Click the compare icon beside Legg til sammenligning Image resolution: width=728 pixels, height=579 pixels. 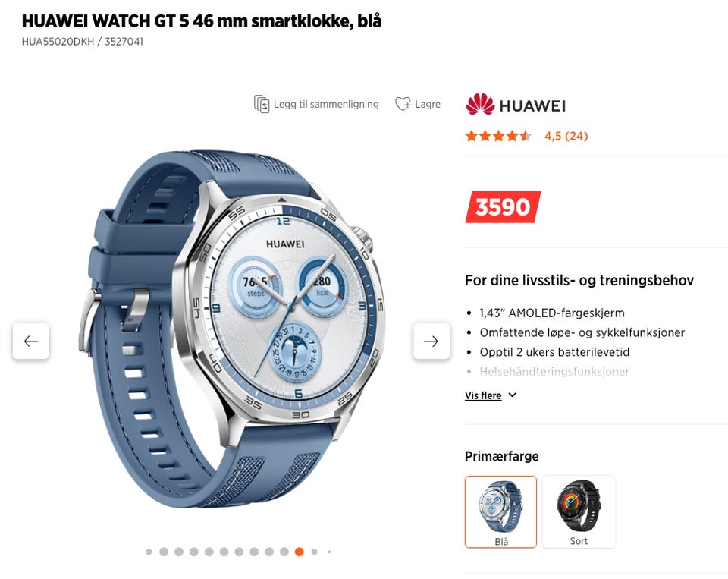[262, 104]
